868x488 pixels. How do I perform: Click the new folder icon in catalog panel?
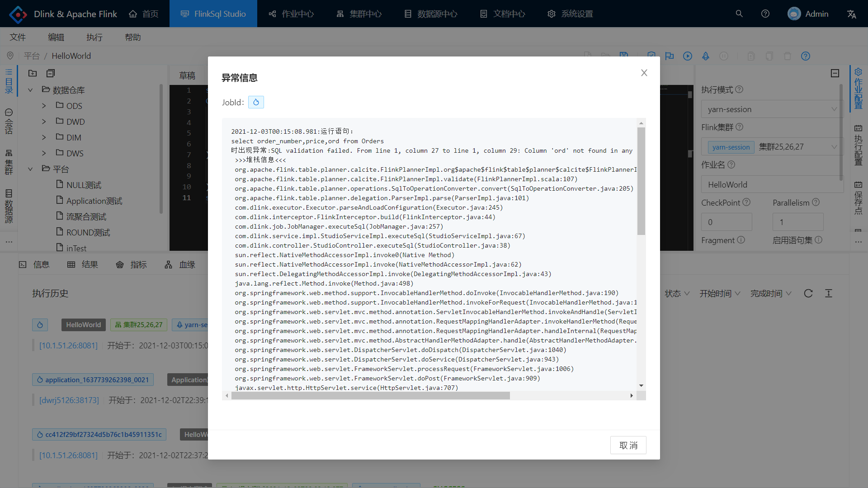point(33,73)
